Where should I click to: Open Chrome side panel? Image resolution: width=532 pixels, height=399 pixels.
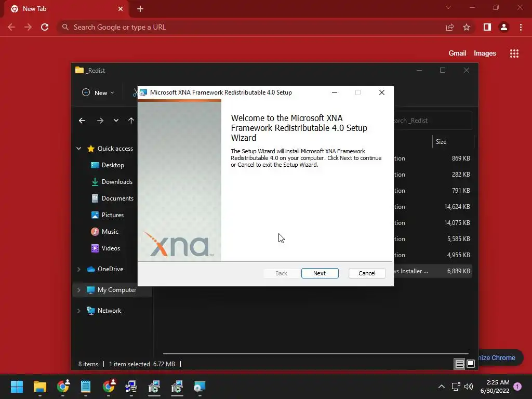[487, 27]
